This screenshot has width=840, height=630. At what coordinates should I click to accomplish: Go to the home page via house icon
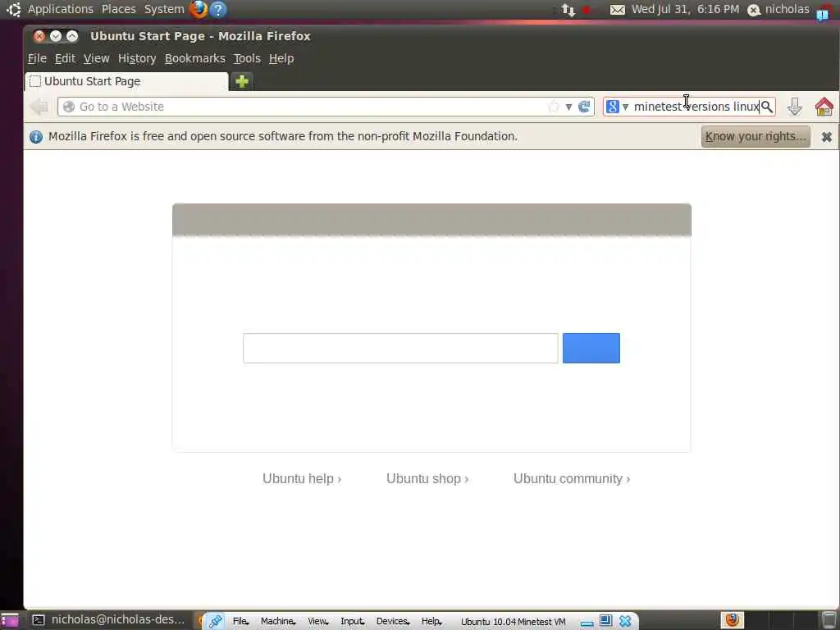[824, 107]
